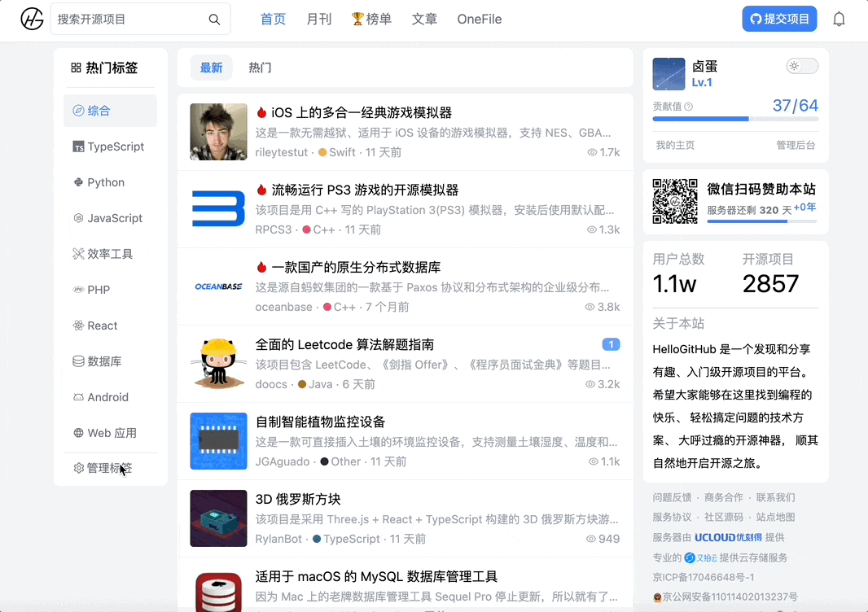Switch to the OneFile section
The width and height of the screenshot is (868, 612).
point(479,19)
